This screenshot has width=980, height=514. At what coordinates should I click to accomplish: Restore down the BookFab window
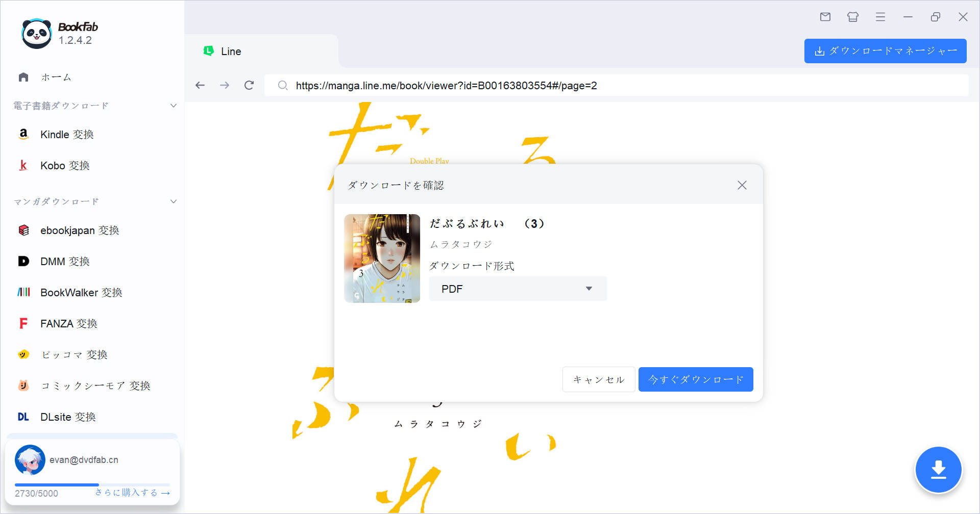936,17
